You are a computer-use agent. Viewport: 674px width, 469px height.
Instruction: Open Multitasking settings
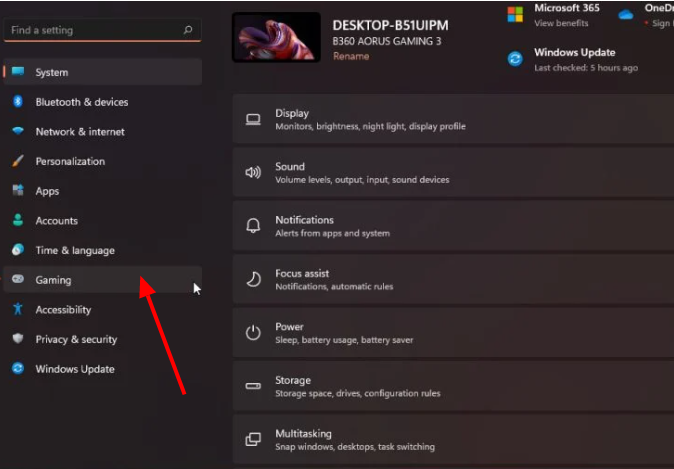(453, 439)
